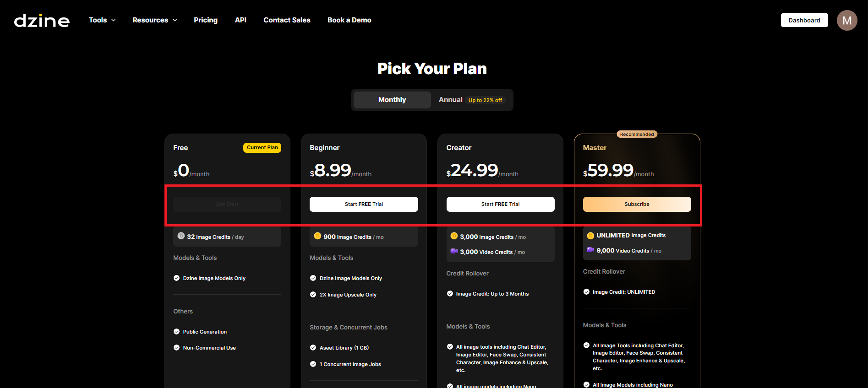Click coin icon beside UNLIMITED Image Credits

click(590, 236)
